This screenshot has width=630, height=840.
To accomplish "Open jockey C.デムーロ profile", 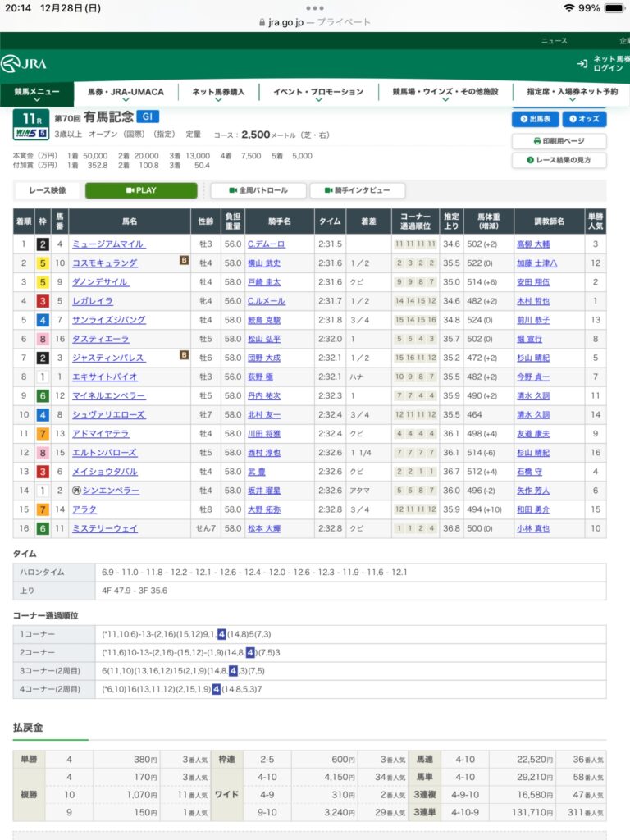I will pyautogui.click(x=267, y=244).
